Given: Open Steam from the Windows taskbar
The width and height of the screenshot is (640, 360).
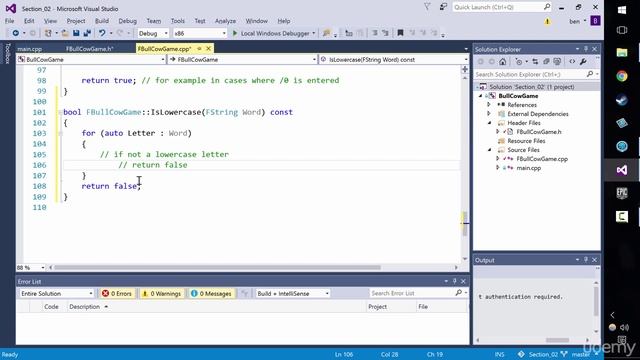Looking at the screenshot, I should tap(622, 100).
